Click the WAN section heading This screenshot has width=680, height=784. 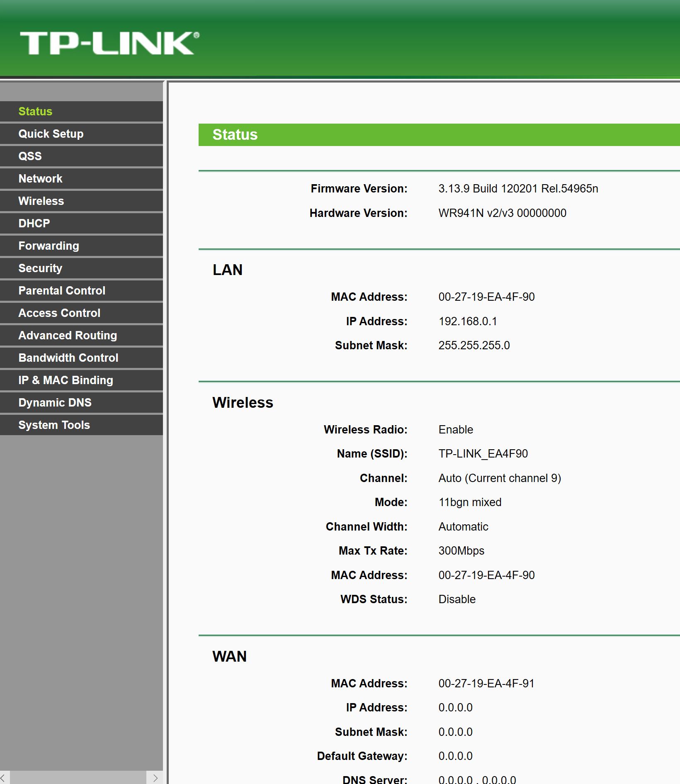(x=230, y=657)
